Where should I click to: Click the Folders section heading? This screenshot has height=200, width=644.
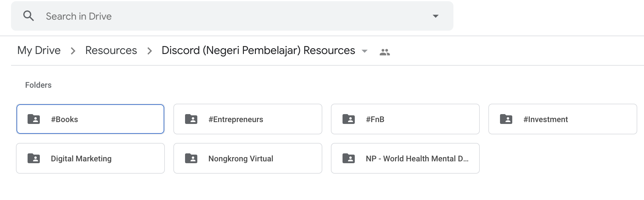point(38,85)
